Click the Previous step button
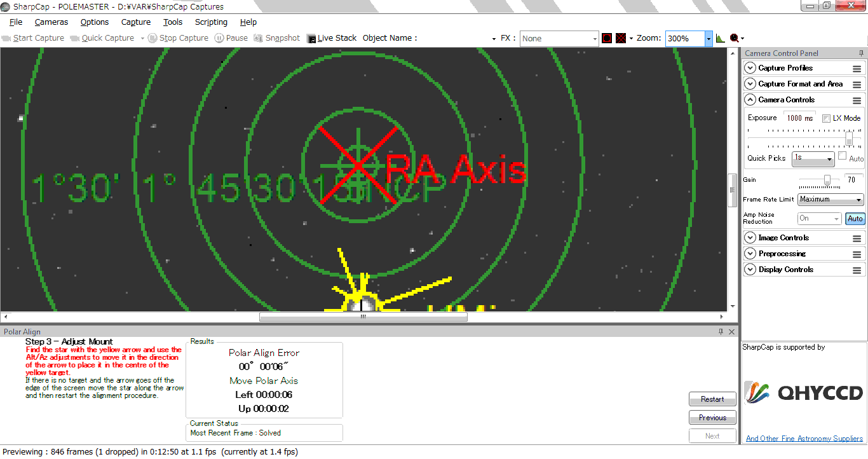Image resolution: width=868 pixels, height=459 pixels. point(712,418)
